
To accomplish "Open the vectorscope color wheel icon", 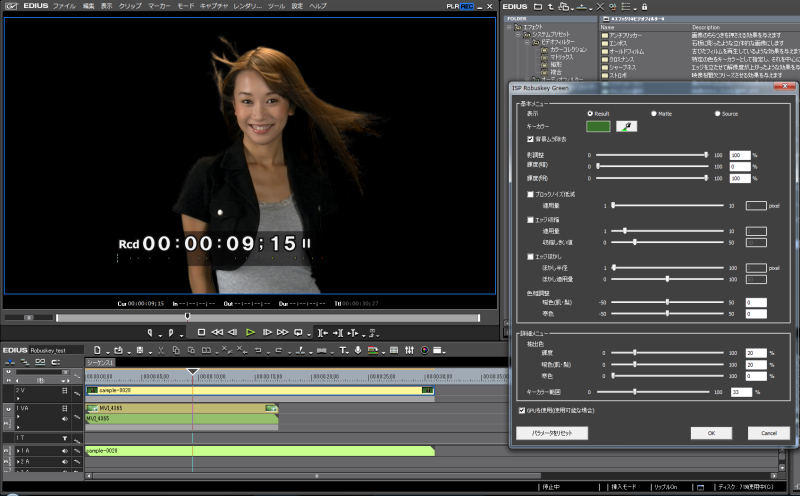I will 424,350.
